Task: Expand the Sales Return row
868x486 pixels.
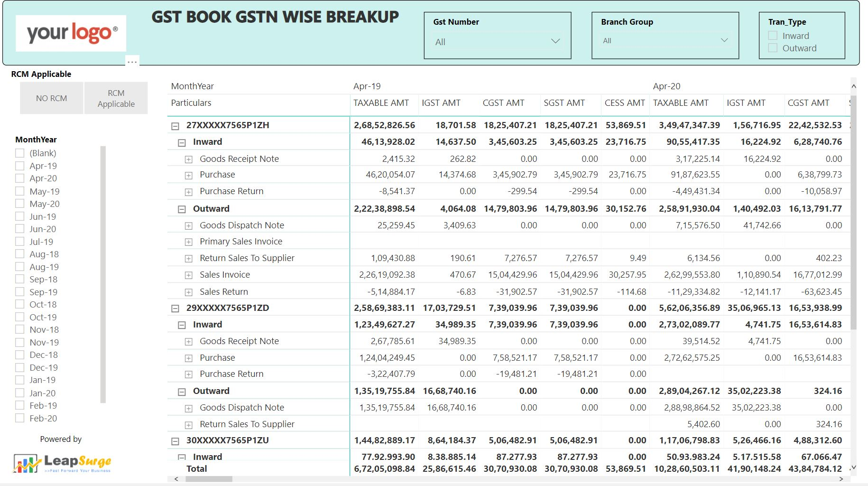Action: click(x=188, y=292)
